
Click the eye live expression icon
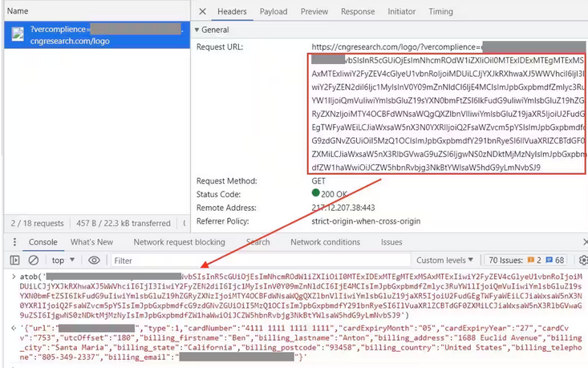click(x=95, y=261)
